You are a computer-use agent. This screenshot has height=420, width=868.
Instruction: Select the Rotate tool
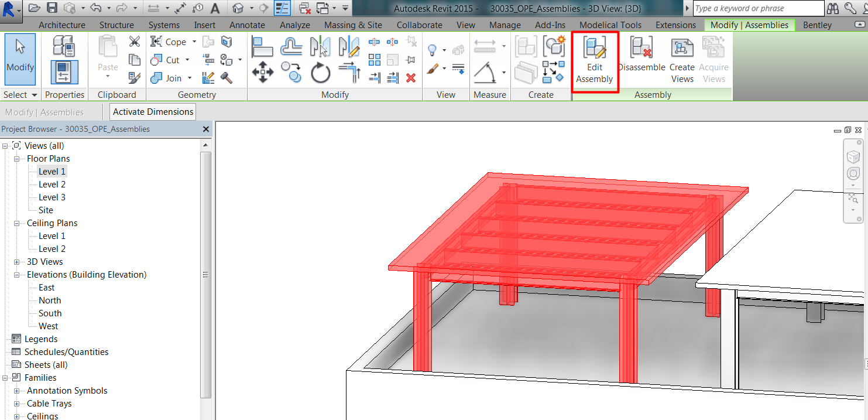pyautogui.click(x=320, y=73)
